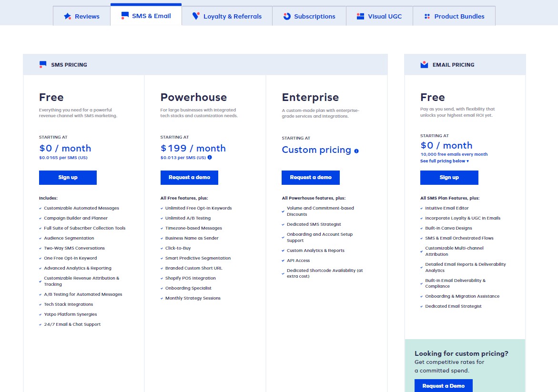Click Shopify POS Integration feature
The width and height of the screenshot is (558, 392).
(x=191, y=278)
